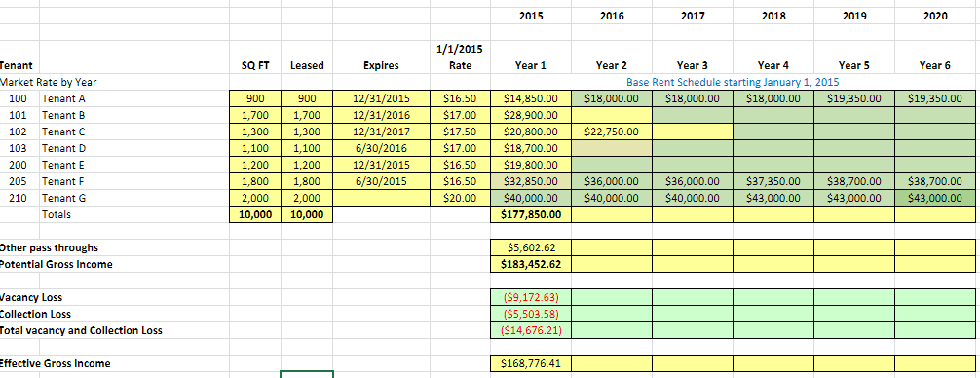Select the 2019 year header cell
This screenshot has width=980, height=378.
pos(853,16)
